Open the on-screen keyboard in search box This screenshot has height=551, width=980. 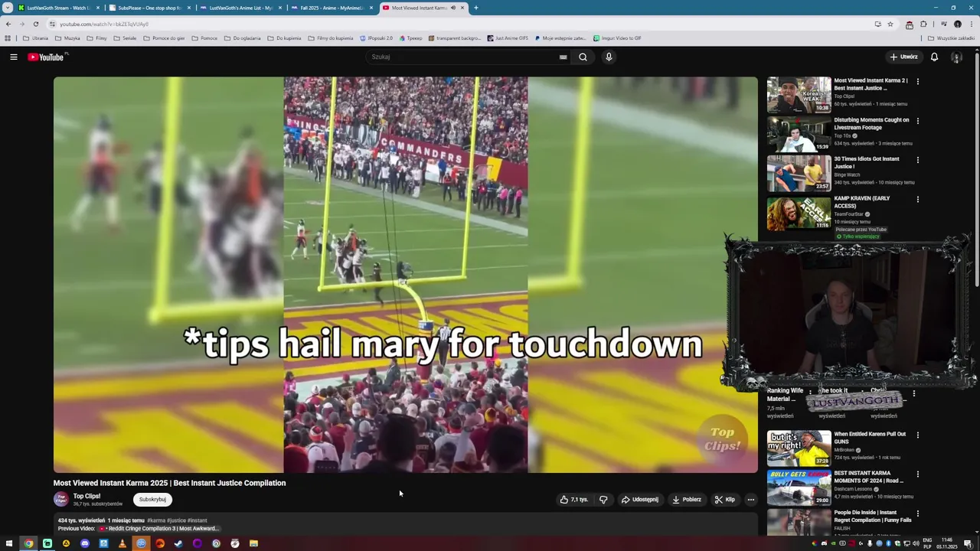coord(563,57)
